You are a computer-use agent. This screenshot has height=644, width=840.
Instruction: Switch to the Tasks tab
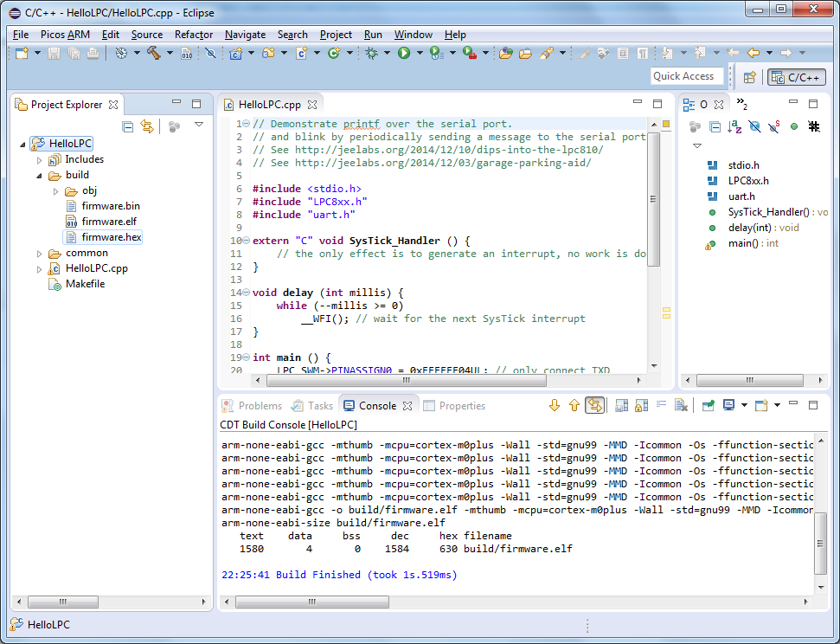[312, 406]
